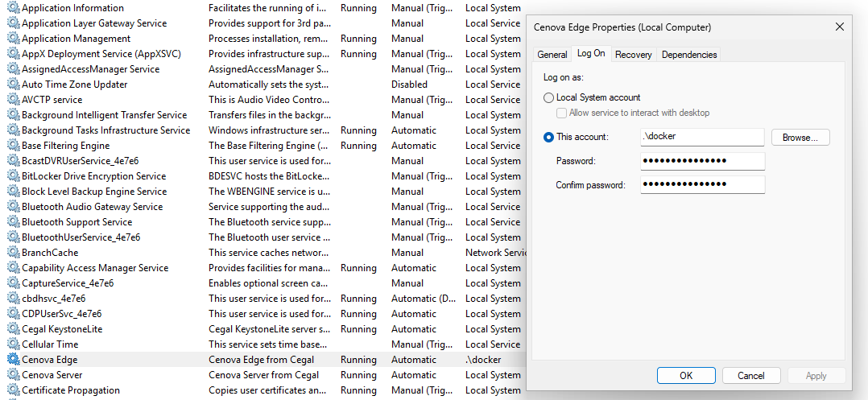The height and width of the screenshot is (400, 868).
Task: Click the account name field containing .\docker
Action: pos(702,137)
